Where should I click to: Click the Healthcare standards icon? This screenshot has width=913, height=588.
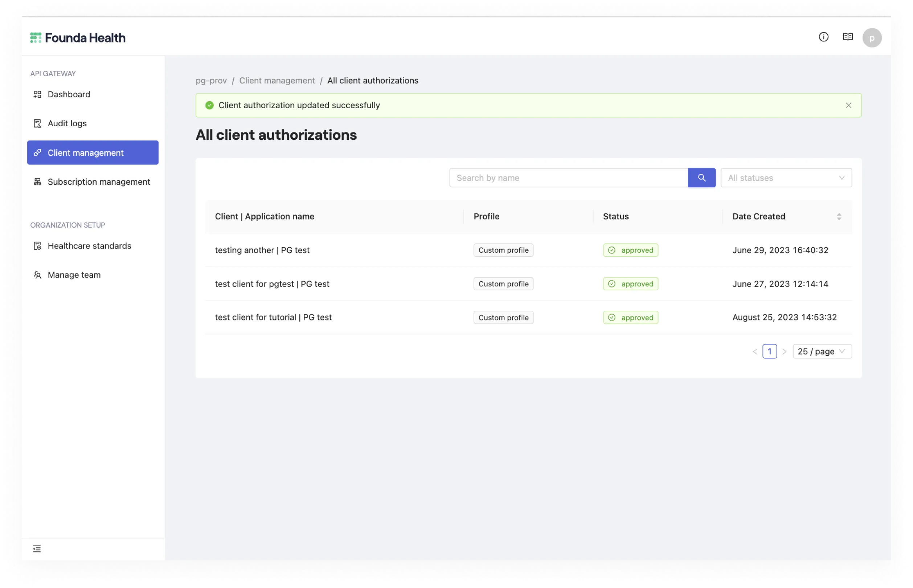click(37, 246)
